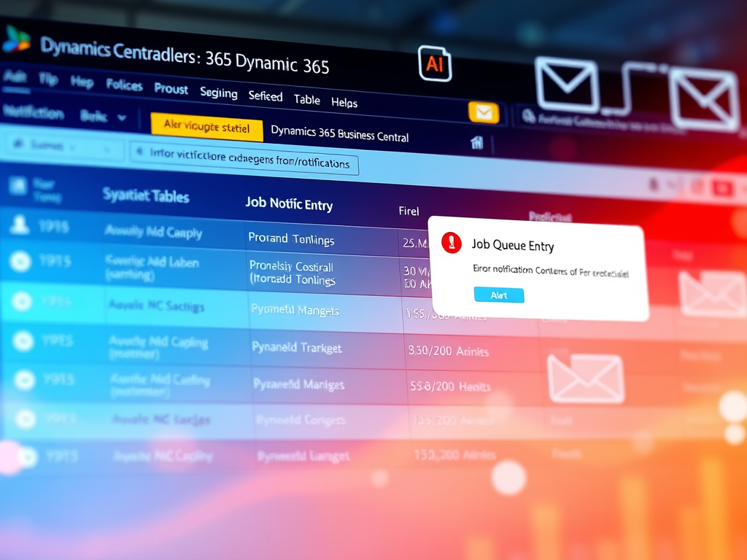747x560 pixels.
Task: Click the red swatch at top-right of table
Action: (722, 189)
